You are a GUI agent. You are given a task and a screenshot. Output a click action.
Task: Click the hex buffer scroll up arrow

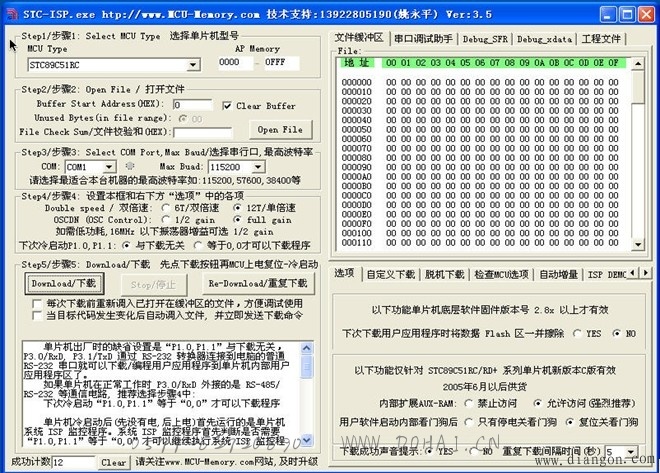tap(638, 64)
